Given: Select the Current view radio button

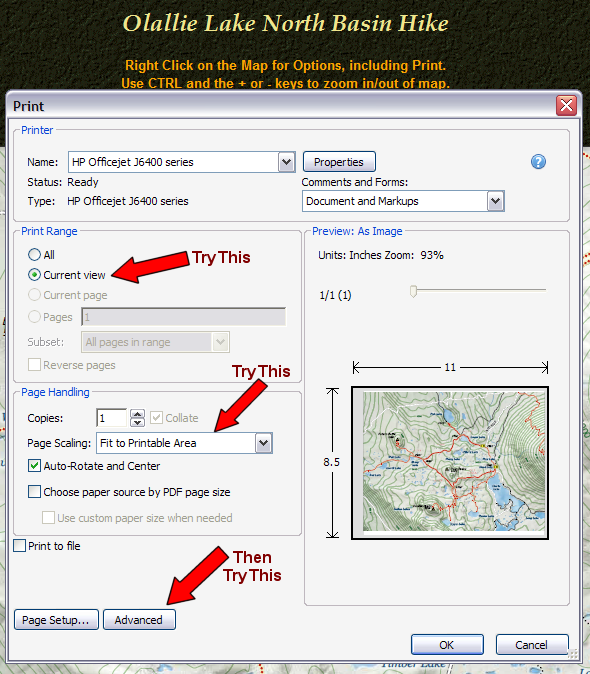Looking at the screenshot, I should point(34,275).
